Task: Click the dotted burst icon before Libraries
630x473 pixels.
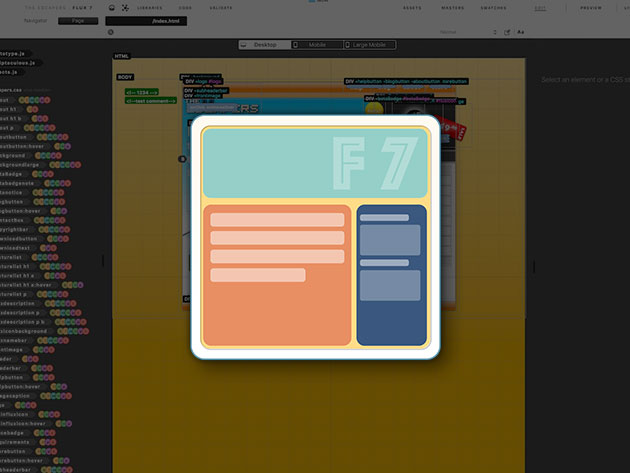Action: tap(125, 8)
